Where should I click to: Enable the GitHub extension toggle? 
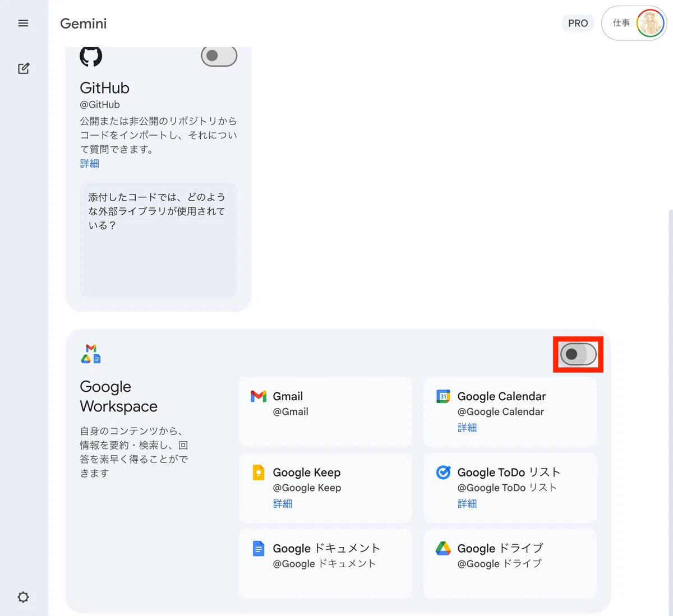(x=219, y=56)
